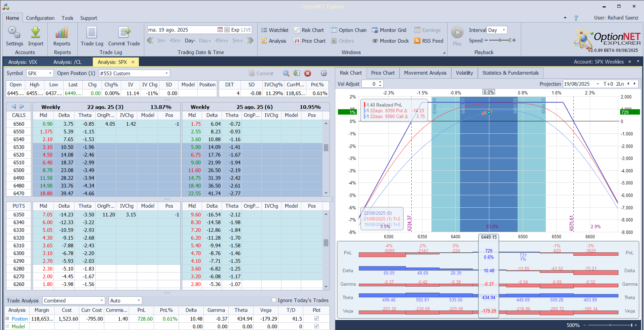Open the Account SPX Weeklies dropdown arrow
Viewport: 644px width, 330px height.
(638, 62)
